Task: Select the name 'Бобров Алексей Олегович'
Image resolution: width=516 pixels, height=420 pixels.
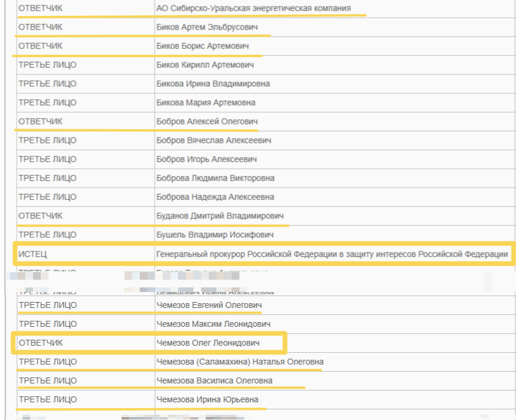Action: (207, 122)
